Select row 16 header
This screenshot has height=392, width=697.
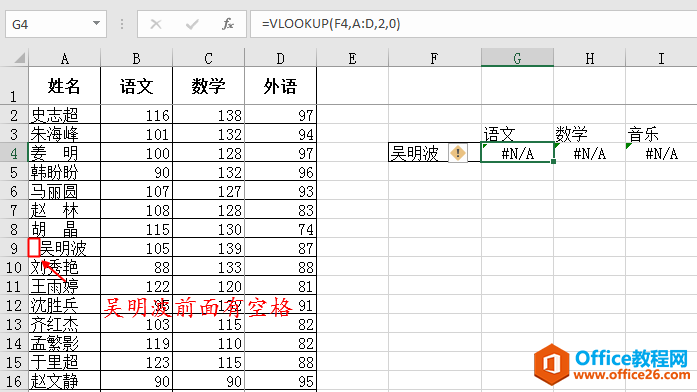14,381
